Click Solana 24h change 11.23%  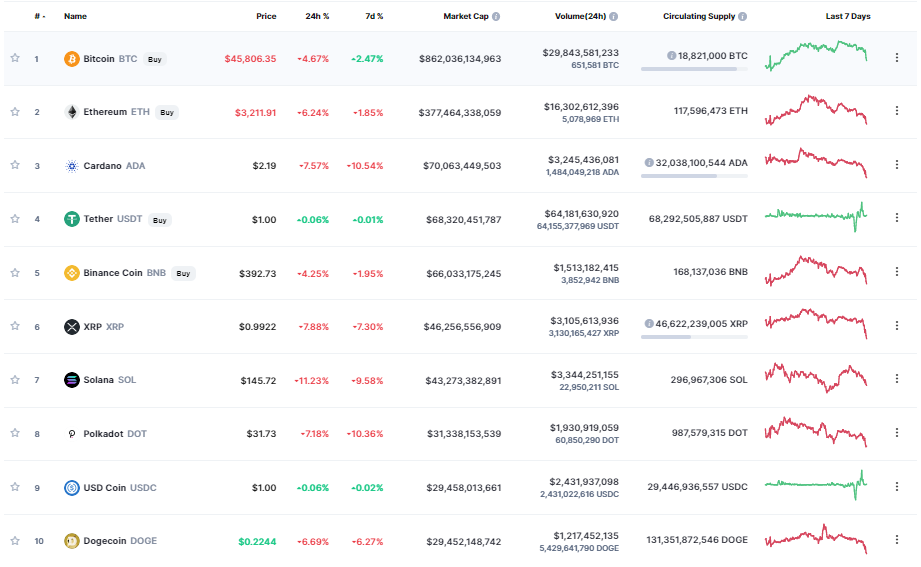[x=312, y=381]
